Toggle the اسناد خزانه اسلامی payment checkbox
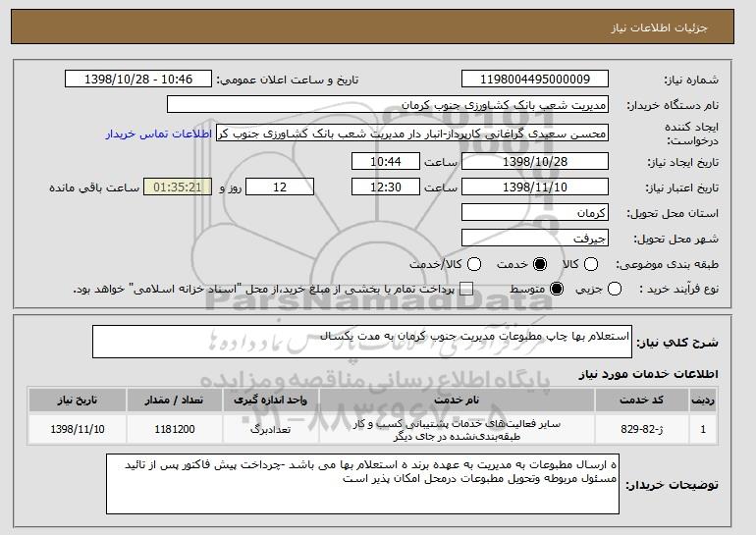 (466, 290)
